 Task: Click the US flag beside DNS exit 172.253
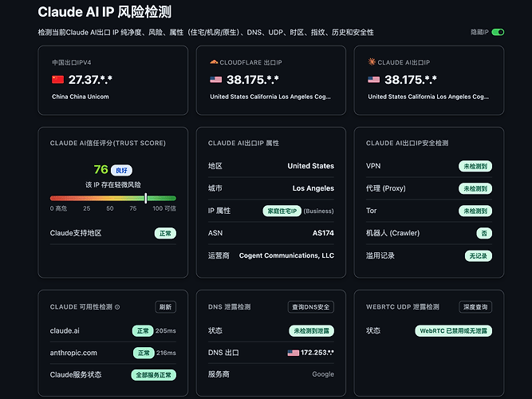294,353
